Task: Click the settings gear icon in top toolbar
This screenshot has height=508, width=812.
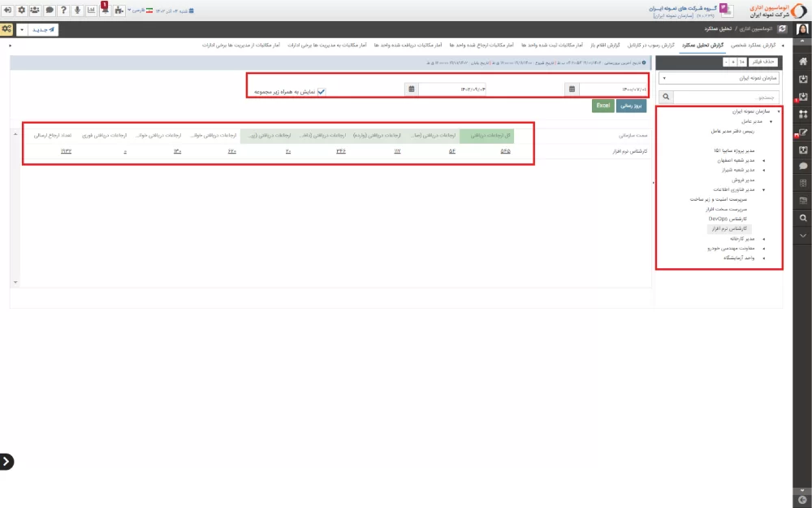Action: (x=22, y=10)
